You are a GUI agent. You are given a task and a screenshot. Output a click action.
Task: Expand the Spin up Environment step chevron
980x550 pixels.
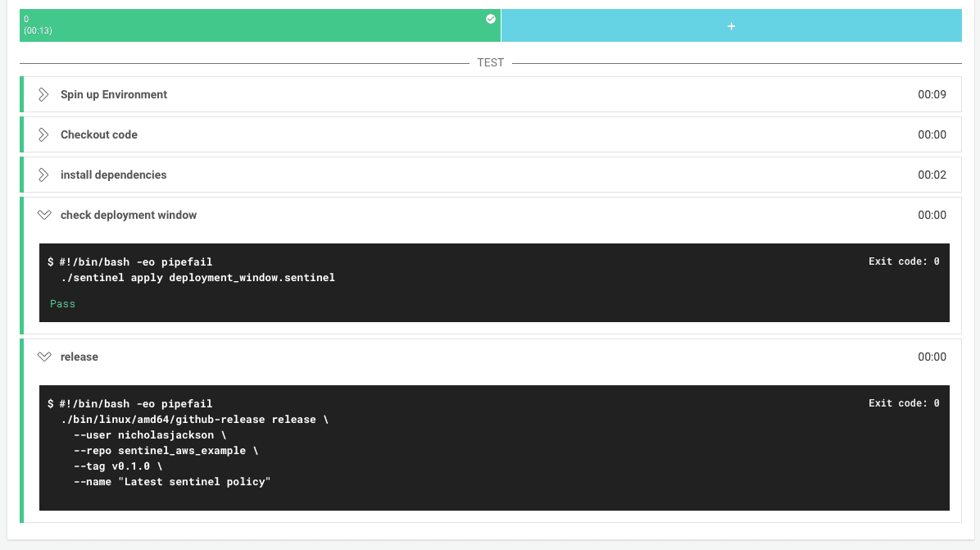point(43,94)
